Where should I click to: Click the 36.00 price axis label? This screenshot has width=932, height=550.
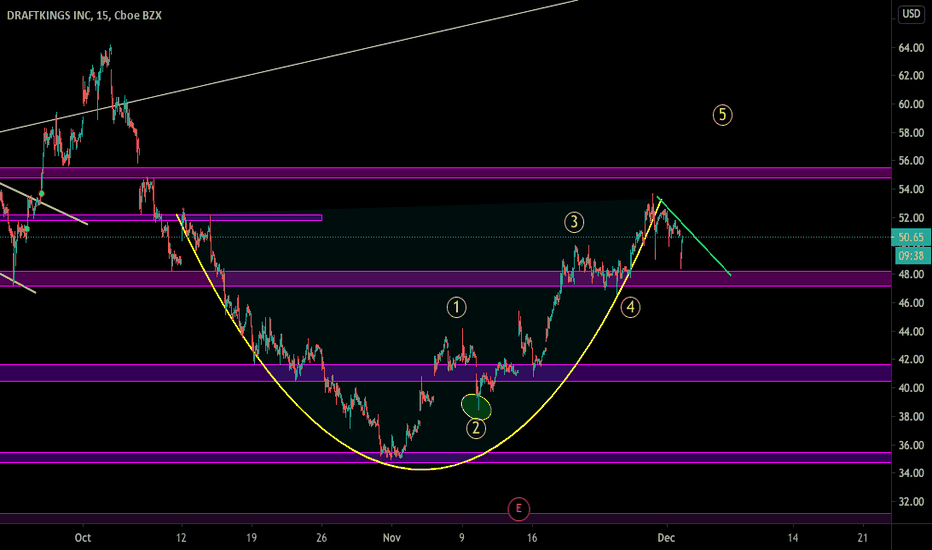911,445
